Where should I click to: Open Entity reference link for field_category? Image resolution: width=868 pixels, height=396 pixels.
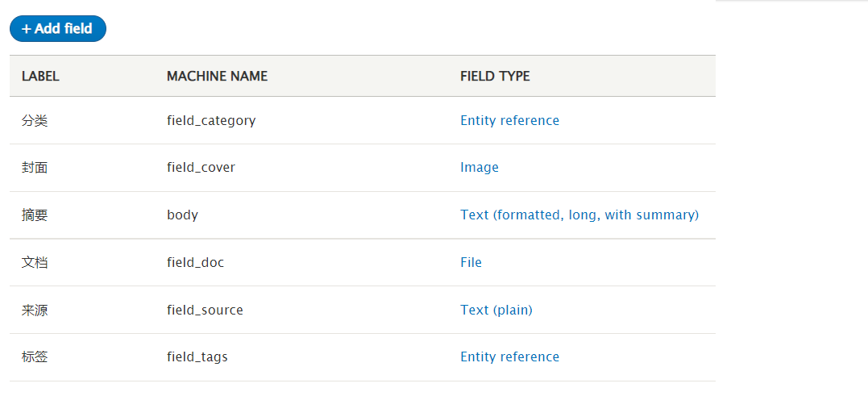(x=509, y=120)
